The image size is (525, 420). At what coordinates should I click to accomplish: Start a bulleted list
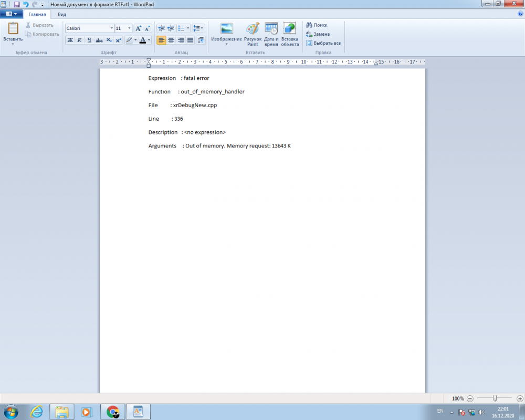[x=181, y=28]
